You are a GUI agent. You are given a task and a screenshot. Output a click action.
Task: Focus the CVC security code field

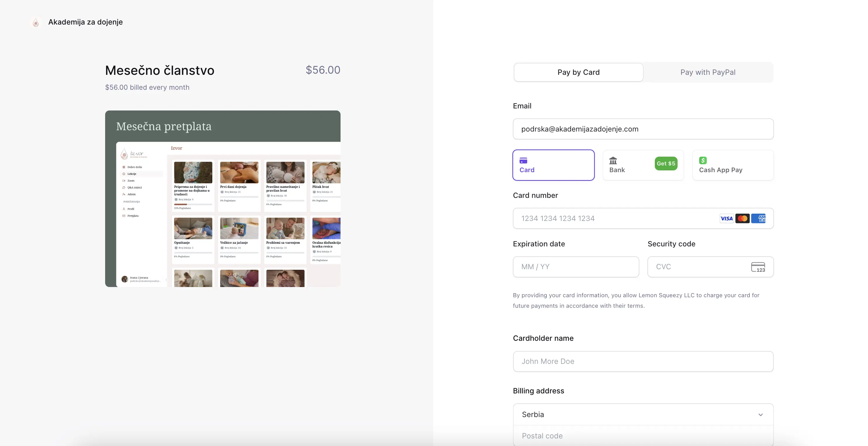[710, 267]
